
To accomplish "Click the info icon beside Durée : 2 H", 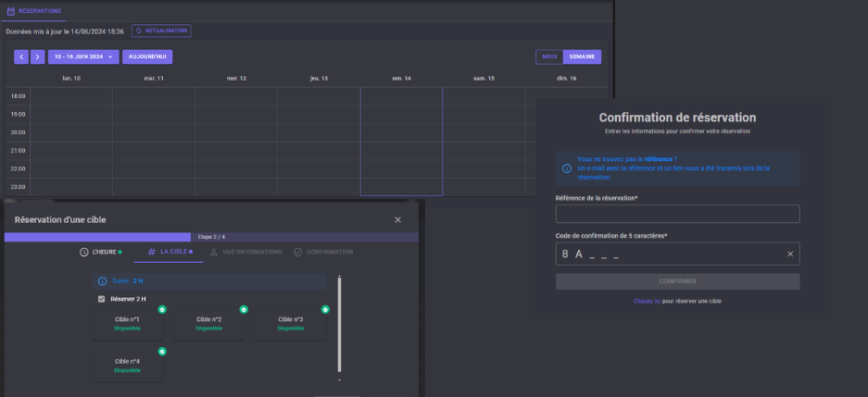I will (x=103, y=281).
